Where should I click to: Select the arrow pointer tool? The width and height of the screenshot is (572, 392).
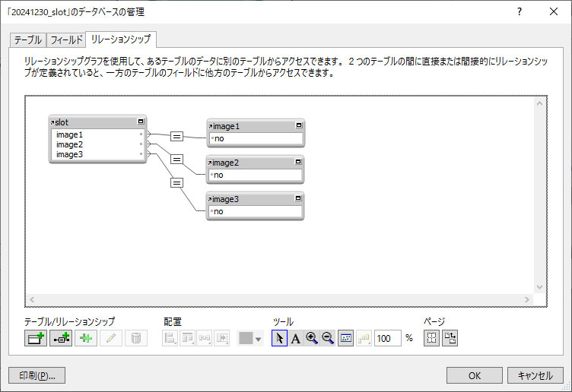tap(279, 338)
